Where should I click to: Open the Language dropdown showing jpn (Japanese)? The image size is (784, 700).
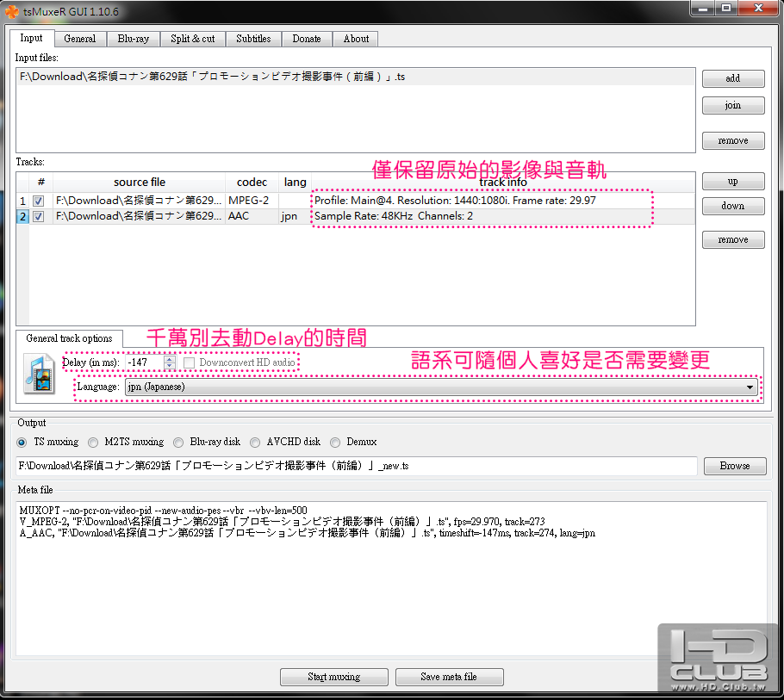click(441, 387)
